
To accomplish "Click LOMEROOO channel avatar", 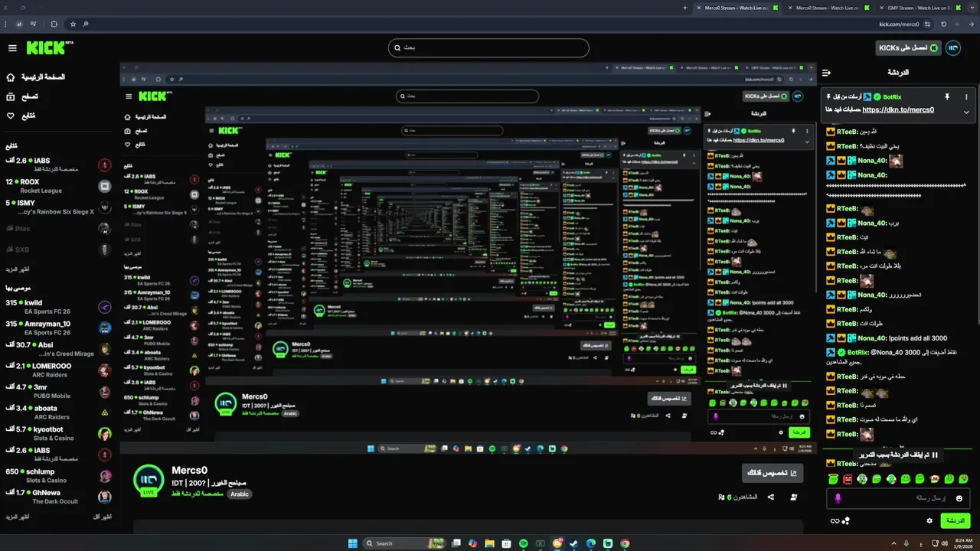I will coord(105,370).
